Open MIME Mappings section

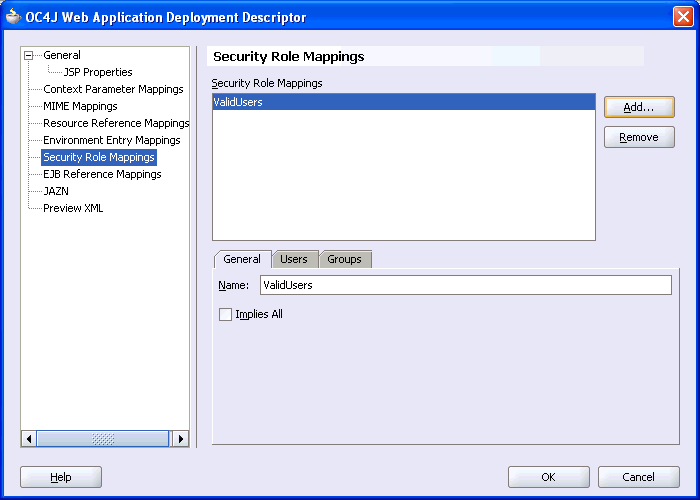[80, 106]
